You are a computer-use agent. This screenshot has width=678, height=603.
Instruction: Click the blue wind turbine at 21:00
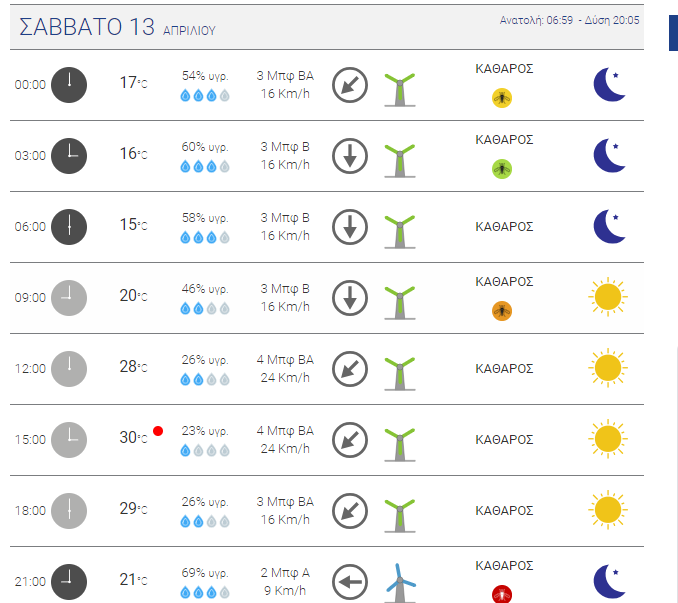point(400,583)
